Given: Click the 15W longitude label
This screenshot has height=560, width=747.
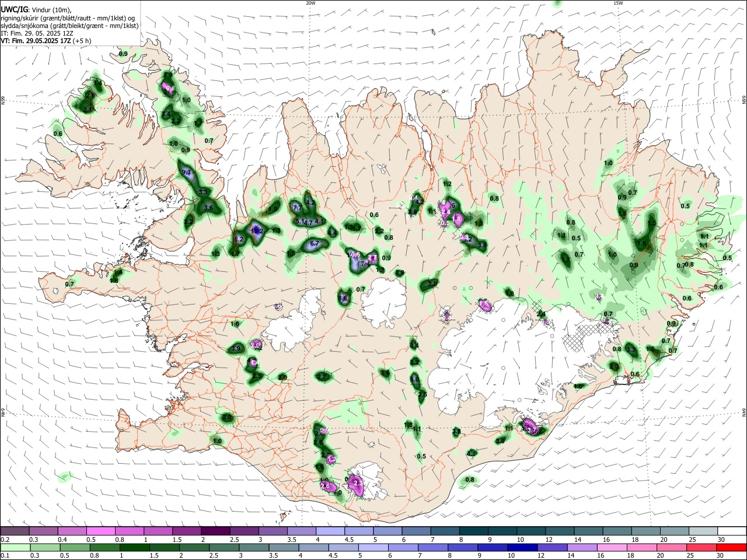Looking at the screenshot, I should point(618,3).
